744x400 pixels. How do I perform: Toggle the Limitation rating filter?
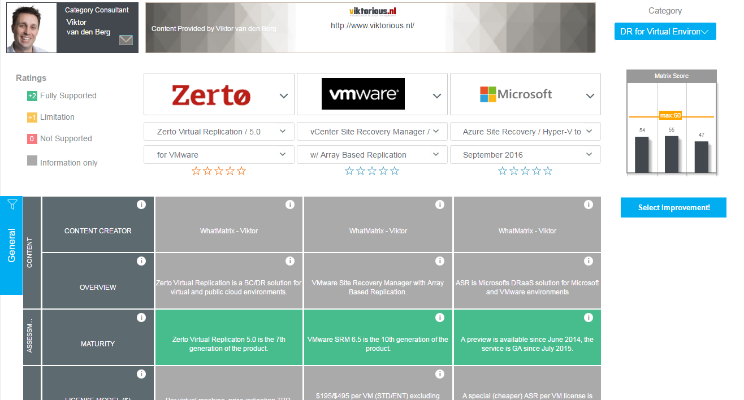coord(33,117)
